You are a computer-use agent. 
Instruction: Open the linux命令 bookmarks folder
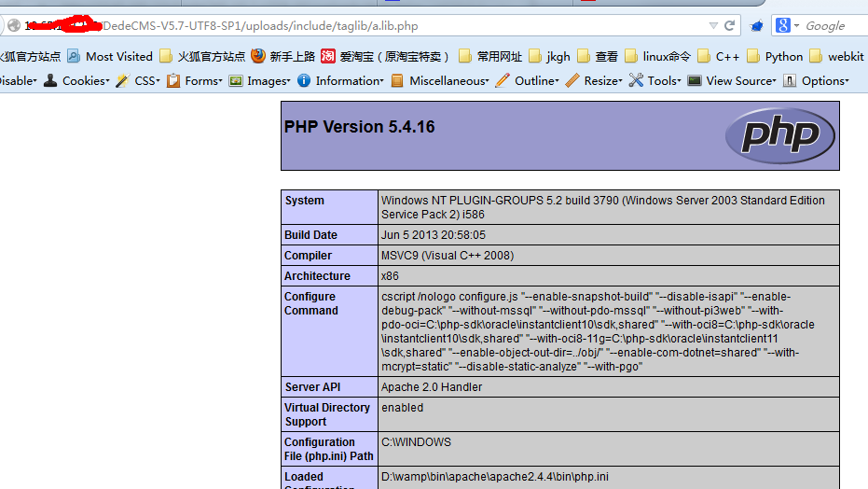click(x=657, y=57)
